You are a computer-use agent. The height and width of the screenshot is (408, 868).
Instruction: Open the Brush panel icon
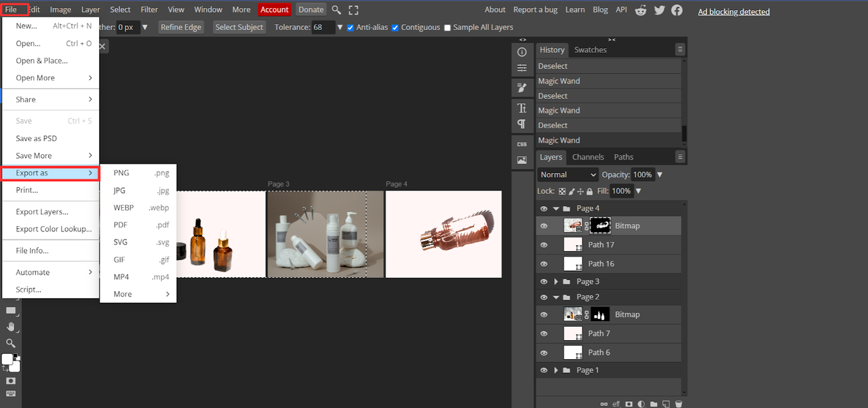pos(521,88)
